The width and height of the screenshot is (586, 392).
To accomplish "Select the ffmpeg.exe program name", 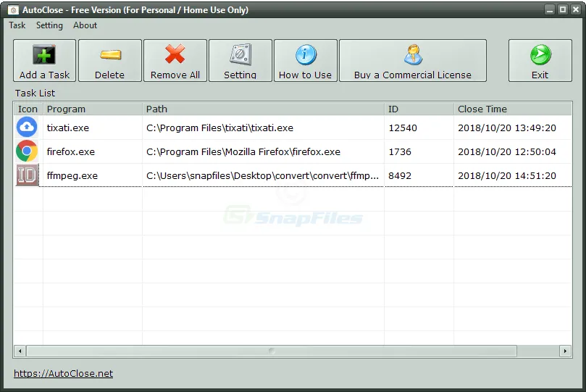I will click(x=72, y=175).
